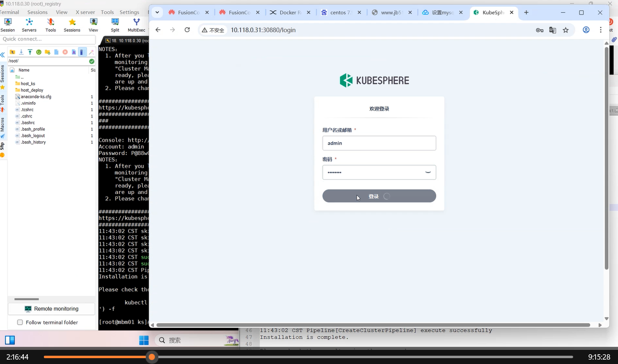Click the 用户名或邮箱 username input field
Image resolution: width=618 pixels, height=364 pixels.
379,143
